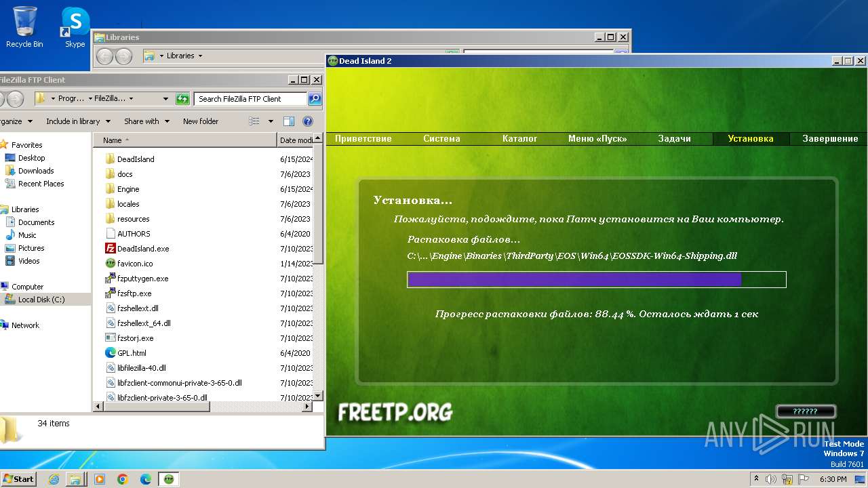Select the GPL.html file

click(125, 353)
